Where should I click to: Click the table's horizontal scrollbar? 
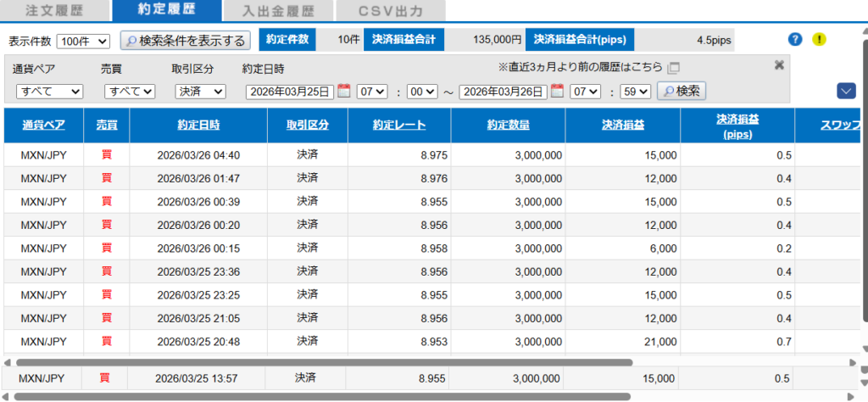pos(339,362)
